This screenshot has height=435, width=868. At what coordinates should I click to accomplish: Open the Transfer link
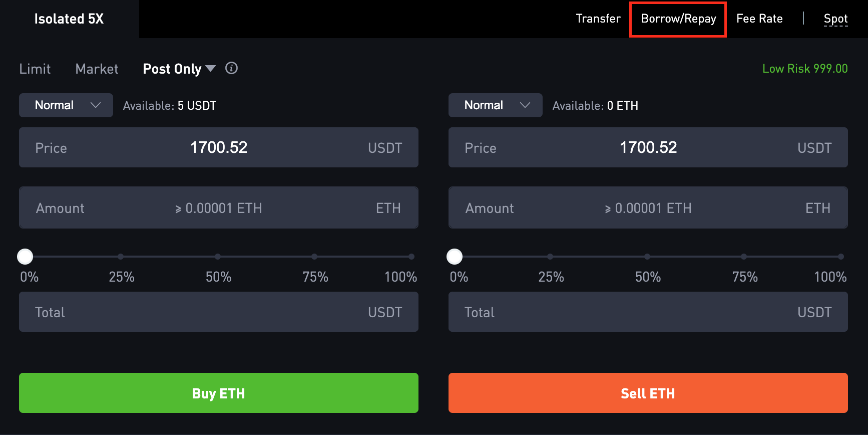pos(598,19)
